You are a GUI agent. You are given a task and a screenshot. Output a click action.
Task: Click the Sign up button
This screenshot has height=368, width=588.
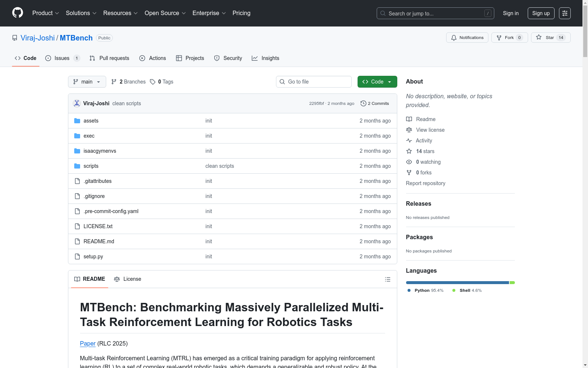click(541, 13)
